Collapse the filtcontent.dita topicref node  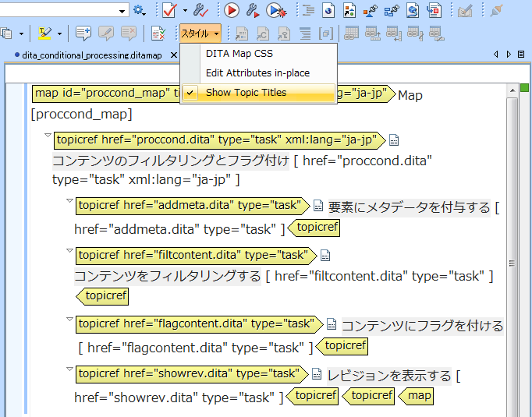(69, 250)
